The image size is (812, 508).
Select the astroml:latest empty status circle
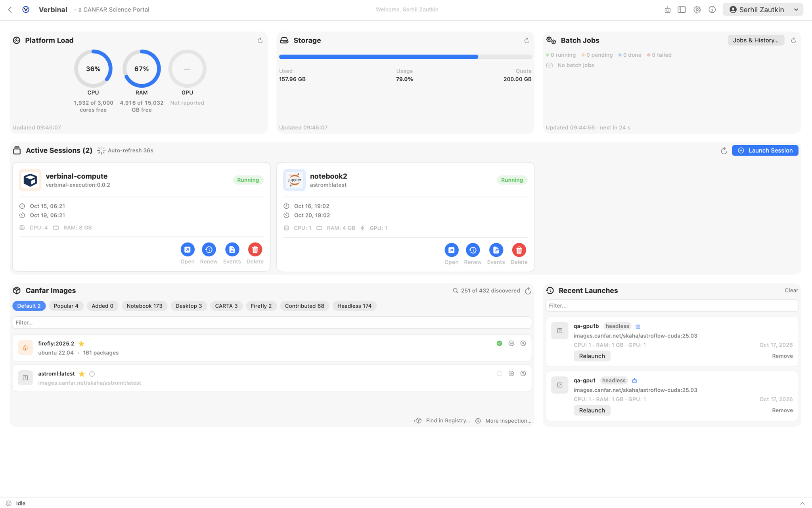(499, 373)
